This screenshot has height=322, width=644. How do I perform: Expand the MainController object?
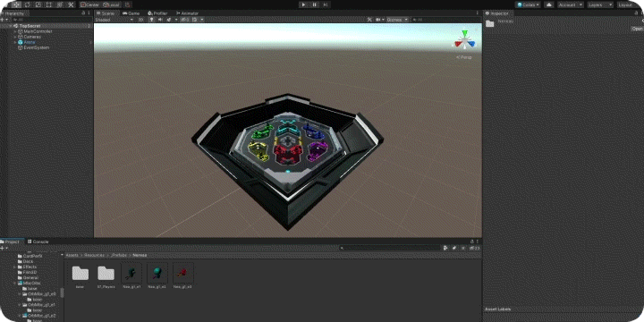tap(15, 31)
